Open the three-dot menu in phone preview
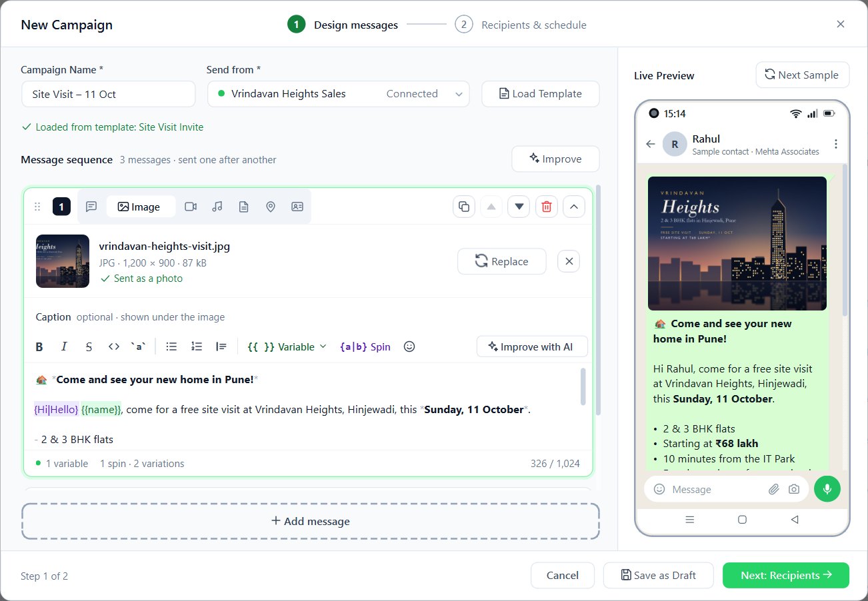Image resolution: width=868 pixels, height=601 pixels. [x=836, y=144]
